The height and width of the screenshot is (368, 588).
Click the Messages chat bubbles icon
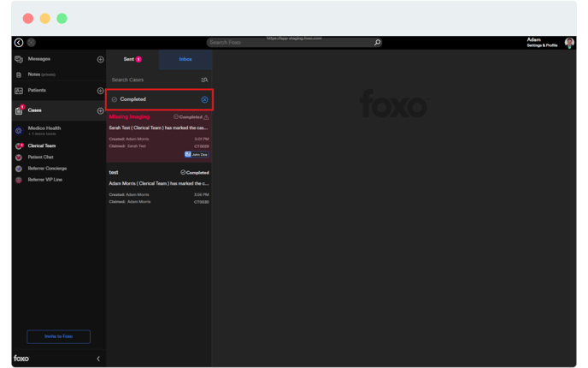pos(19,59)
